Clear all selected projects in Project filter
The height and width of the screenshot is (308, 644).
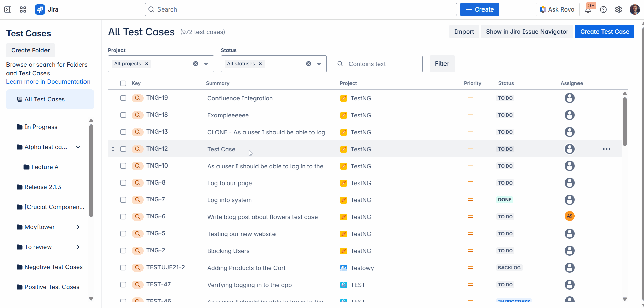(196, 64)
